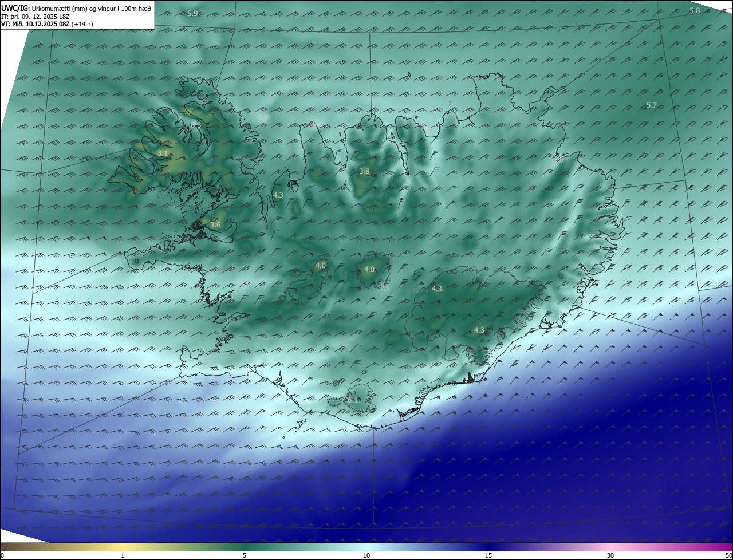Click the 0 tick on the color scale
733x560 pixels.
coord(2,555)
